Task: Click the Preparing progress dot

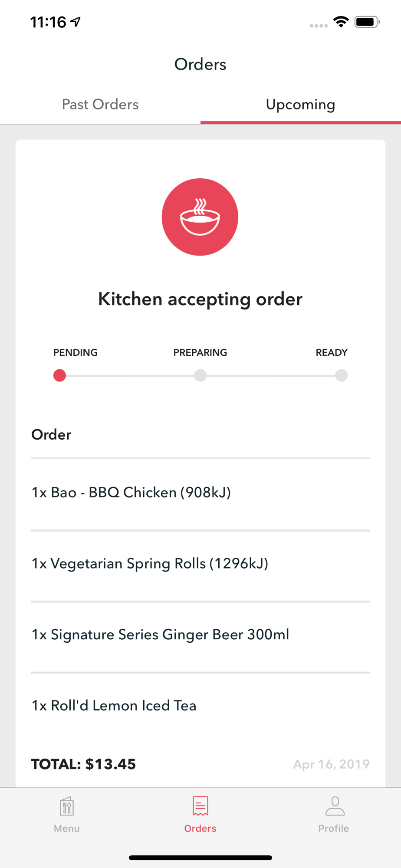Action: 200,375
